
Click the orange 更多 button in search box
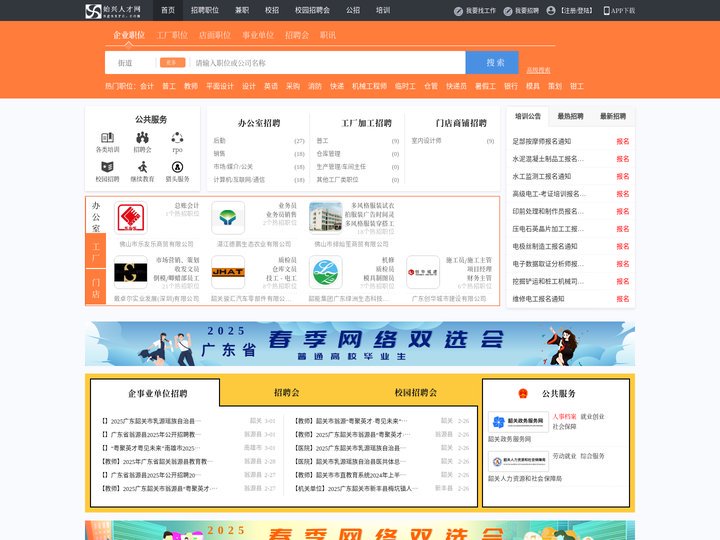pyautogui.click(x=172, y=62)
